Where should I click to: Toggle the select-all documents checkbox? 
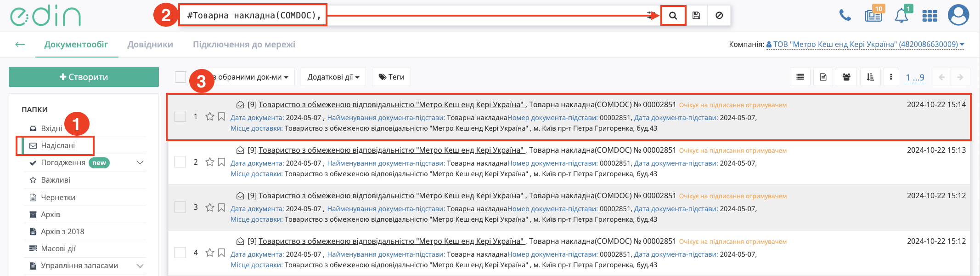pyautogui.click(x=180, y=77)
